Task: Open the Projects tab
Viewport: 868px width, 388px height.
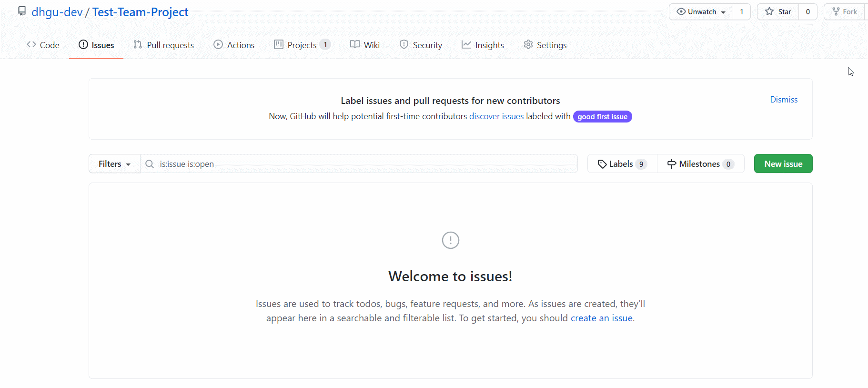Action: (302, 45)
